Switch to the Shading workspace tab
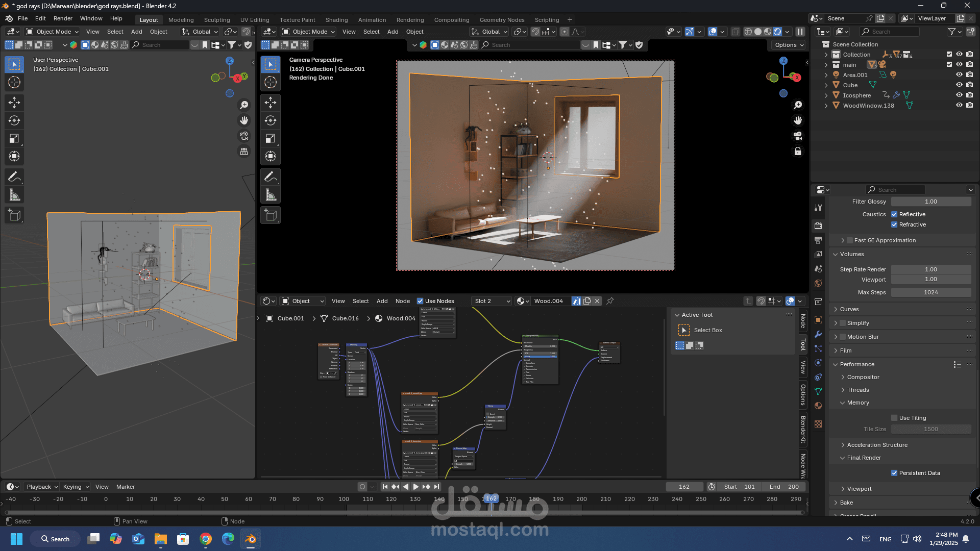The image size is (980, 551). pos(336,20)
